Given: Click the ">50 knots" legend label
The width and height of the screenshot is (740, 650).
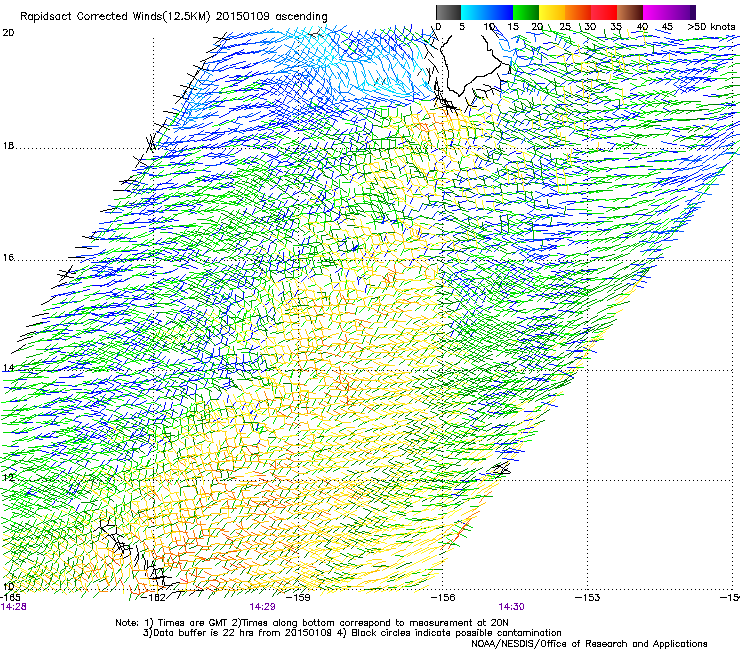Looking at the screenshot, I should tap(711, 27).
